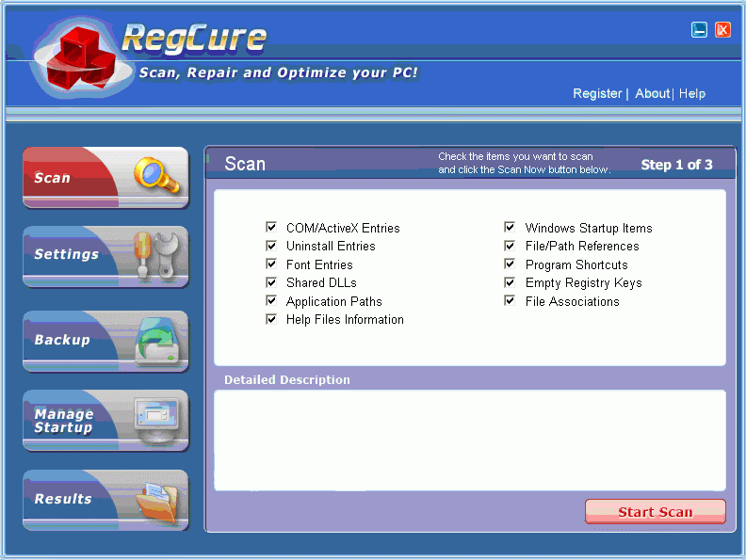Minimize the RegCure window
Screen dimensions: 746x560
coord(699,30)
